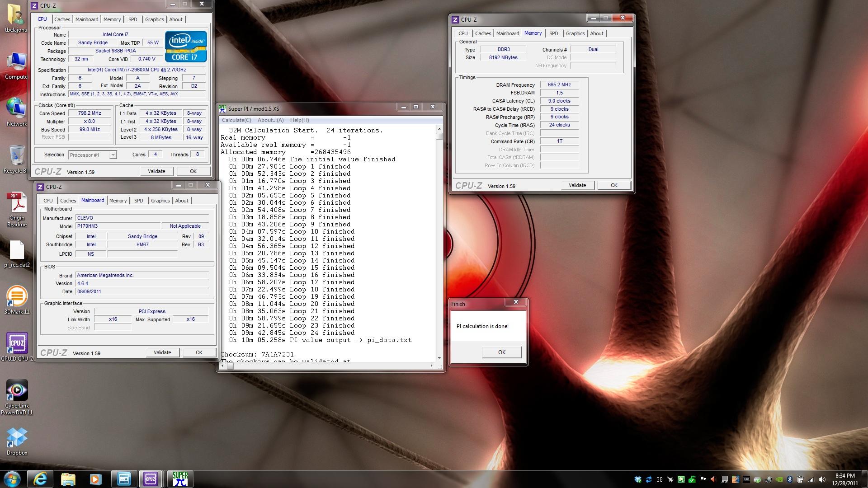Click Super PI vertical scrollbar track
This screenshot has height=488, width=868.
coord(439,244)
